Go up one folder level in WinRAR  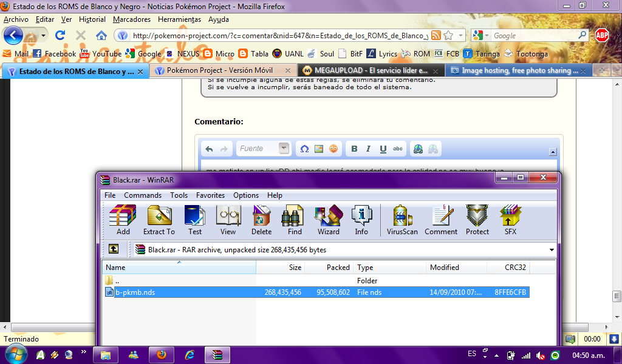114,249
